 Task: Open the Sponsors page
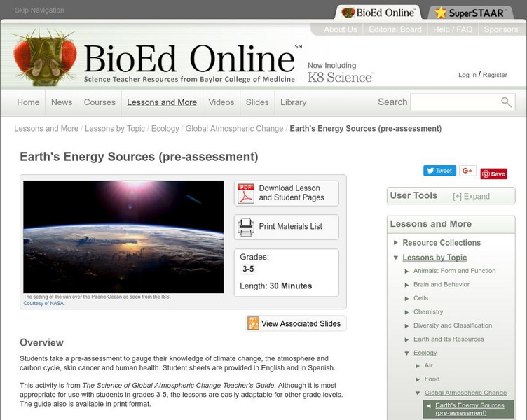click(501, 29)
